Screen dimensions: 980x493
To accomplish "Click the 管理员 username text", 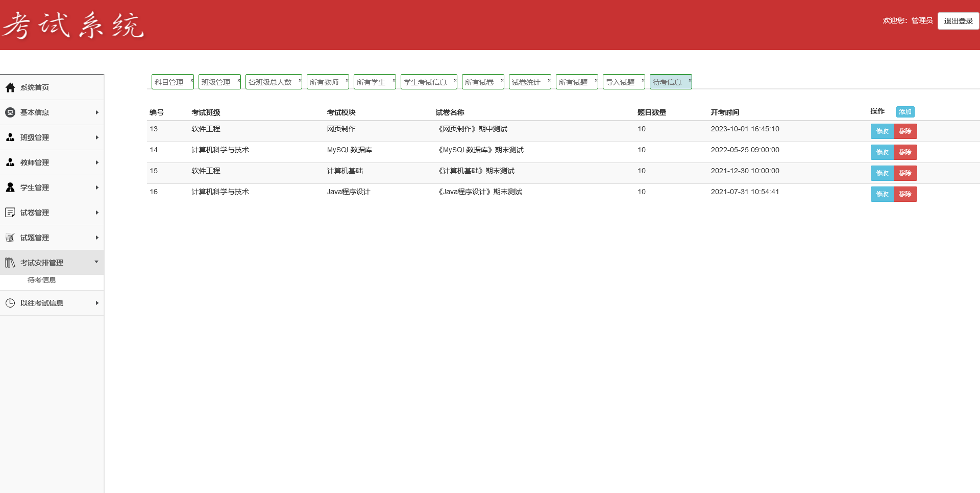I will coord(922,20).
